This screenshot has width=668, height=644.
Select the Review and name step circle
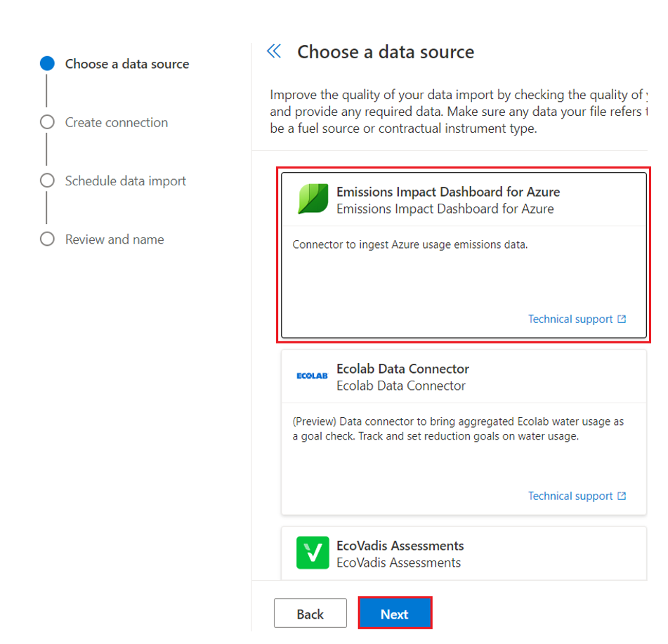coord(47,239)
